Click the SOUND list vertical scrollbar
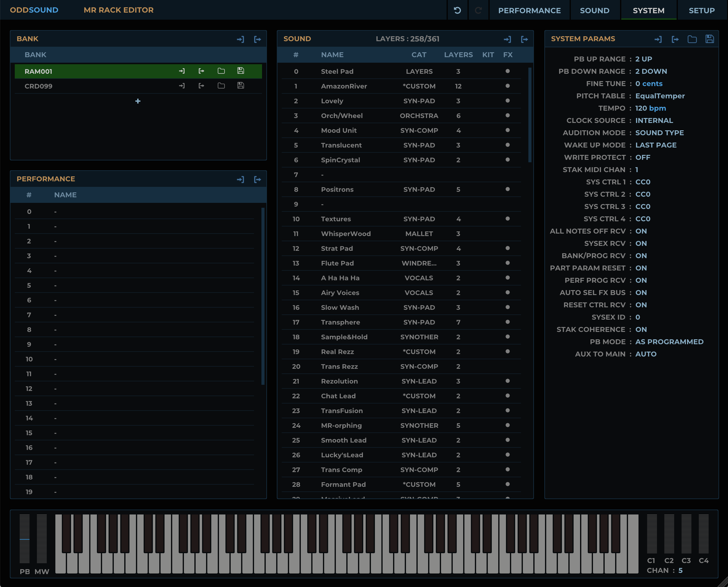 click(530, 115)
